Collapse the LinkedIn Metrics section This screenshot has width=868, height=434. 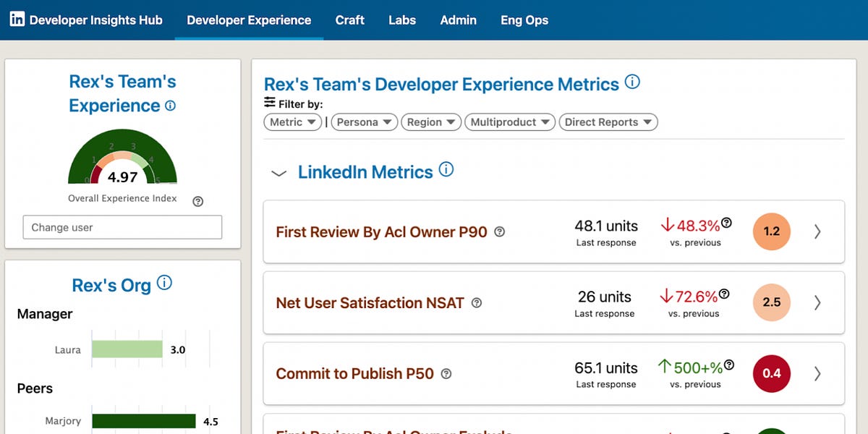tap(278, 173)
